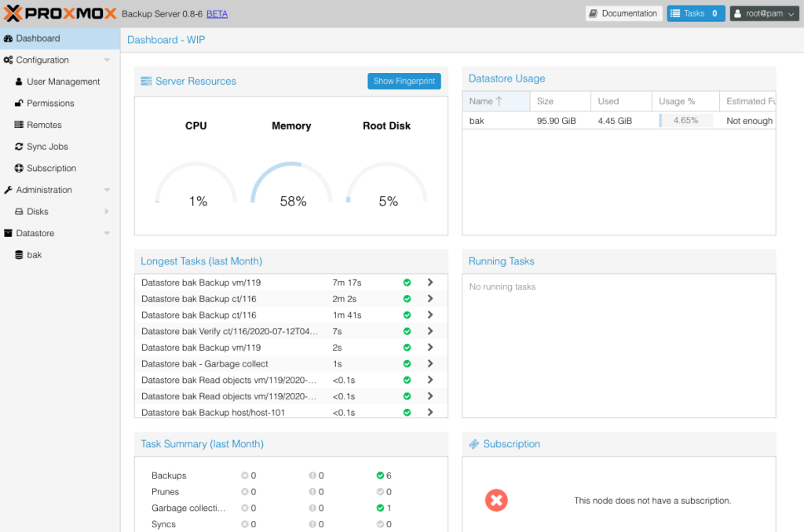The height and width of the screenshot is (532, 804).
Task: Select Datastore bak Backup host/host-101 row
Action: pos(291,412)
